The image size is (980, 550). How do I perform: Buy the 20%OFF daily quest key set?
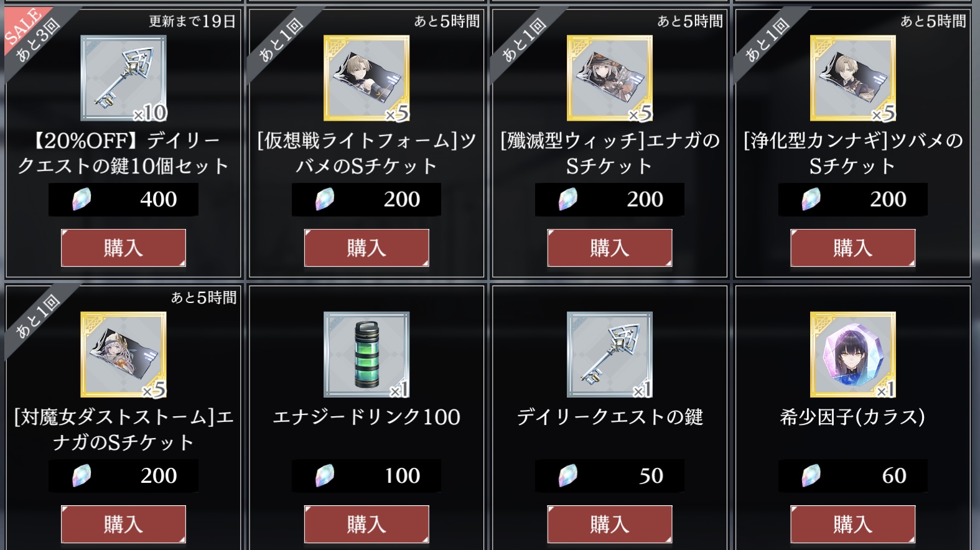pos(123,248)
